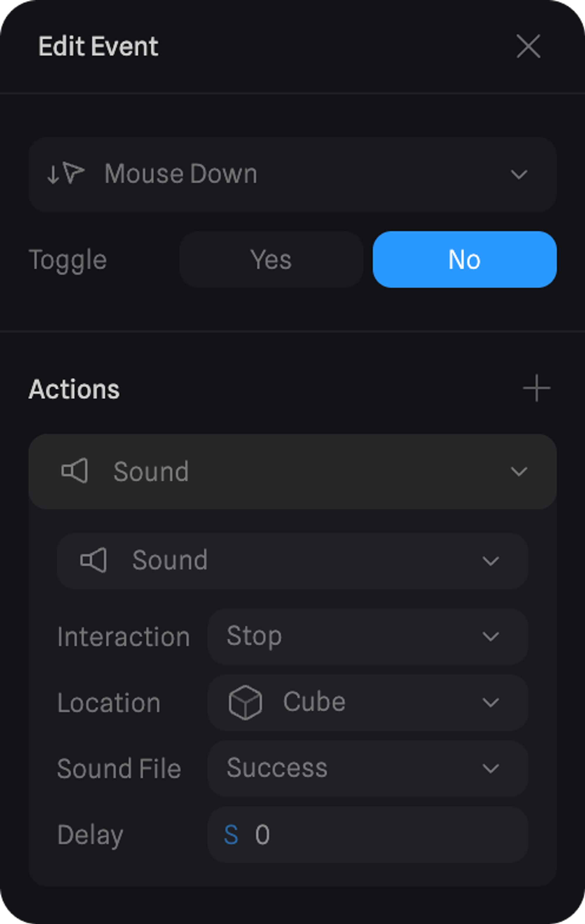Set Toggle to Yes

tap(271, 259)
